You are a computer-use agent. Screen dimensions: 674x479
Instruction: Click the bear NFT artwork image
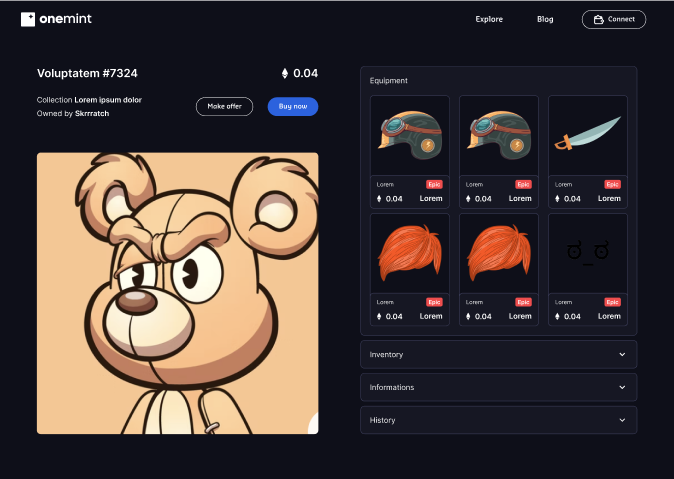pos(177,293)
